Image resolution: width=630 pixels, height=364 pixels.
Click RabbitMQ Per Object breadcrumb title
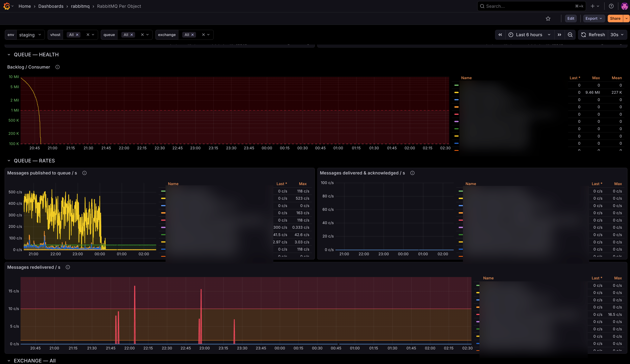(x=119, y=6)
